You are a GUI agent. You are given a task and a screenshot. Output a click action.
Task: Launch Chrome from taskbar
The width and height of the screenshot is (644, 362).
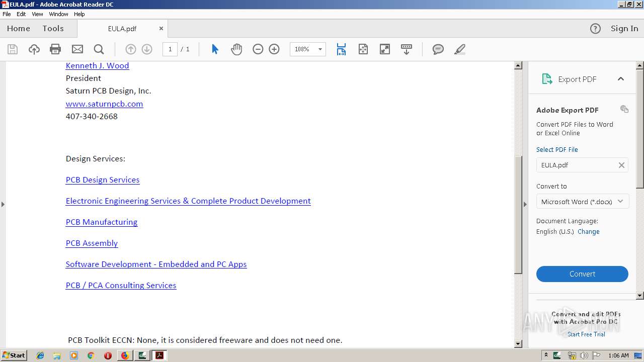(x=91, y=355)
